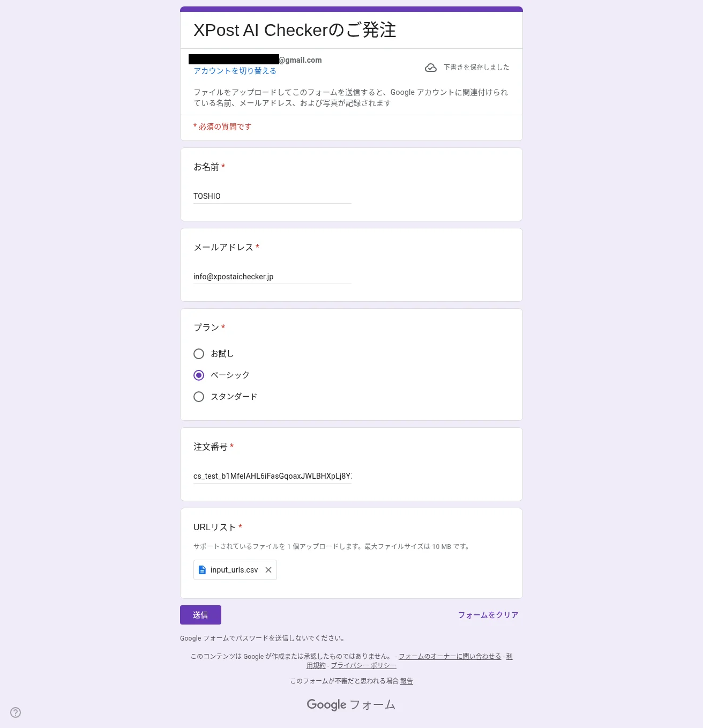Click the お名前 input field with TOSHIO

[x=272, y=196]
